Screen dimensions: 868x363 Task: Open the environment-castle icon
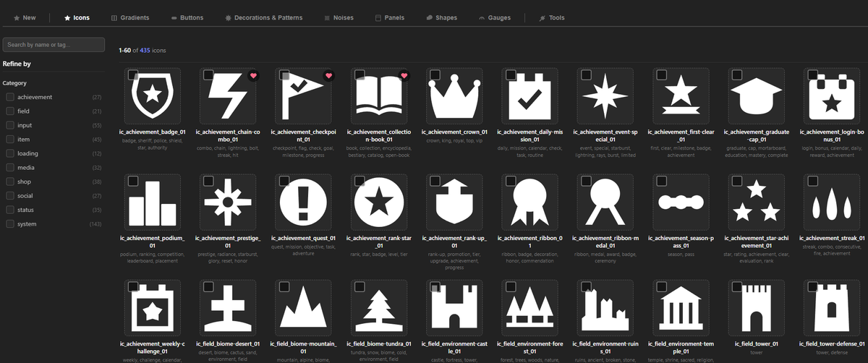[455, 307]
